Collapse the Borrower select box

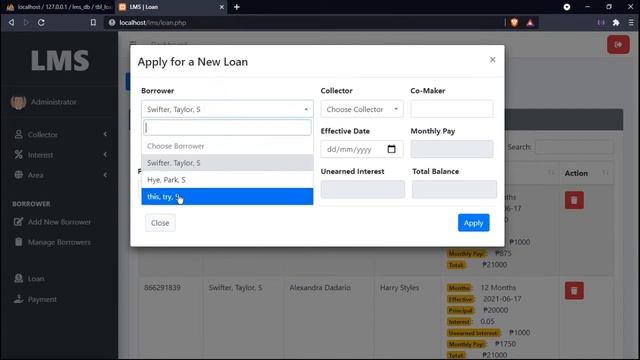(x=227, y=109)
